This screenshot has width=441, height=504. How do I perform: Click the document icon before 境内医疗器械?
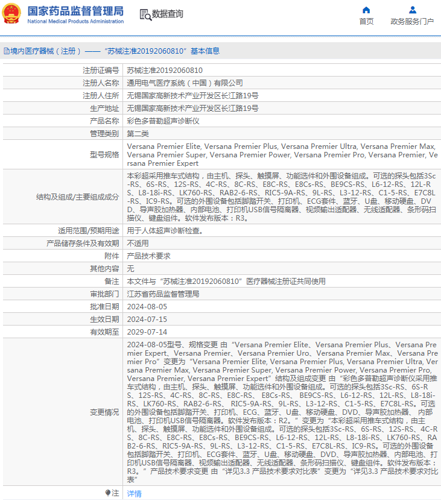[7, 51]
